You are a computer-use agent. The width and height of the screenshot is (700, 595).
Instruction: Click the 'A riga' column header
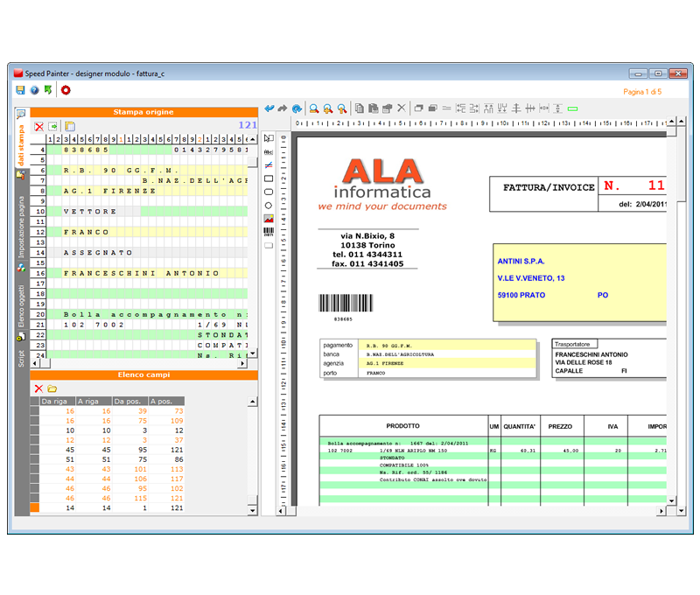click(94, 402)
